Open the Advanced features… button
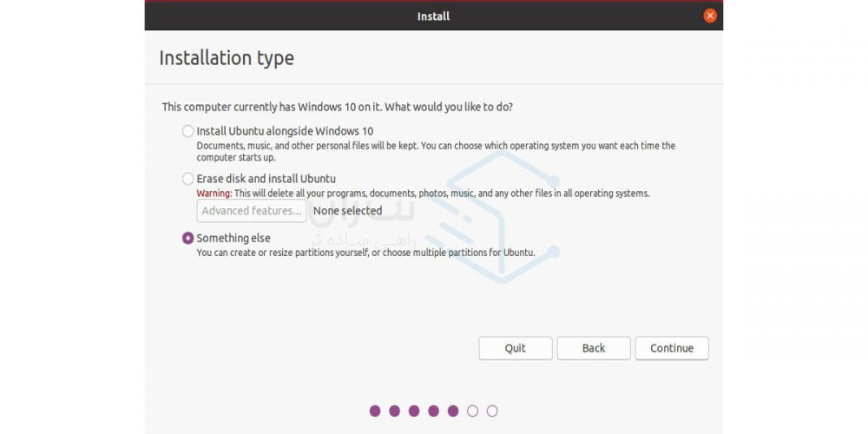The height and width of the screenshot is (434, 868). click(251, 211)
